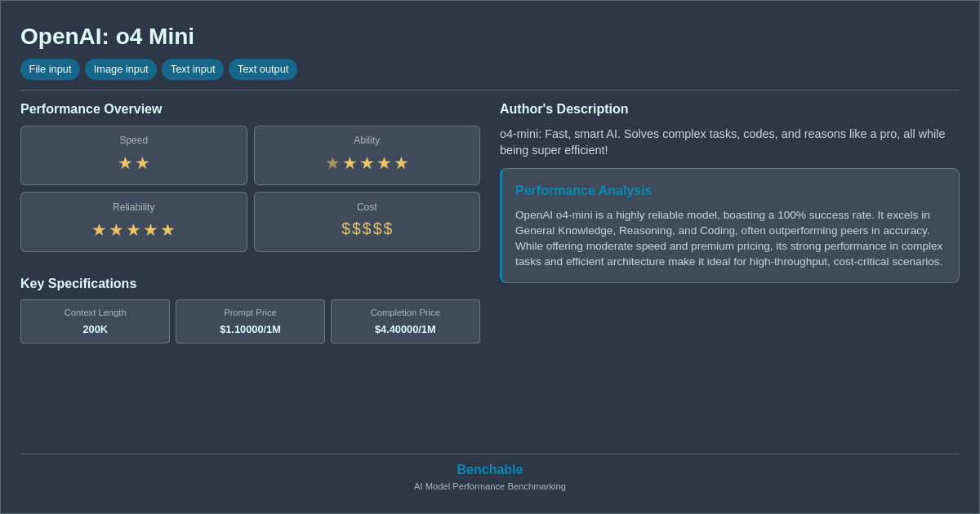Viewport: 980px width, 514px height.
Task: Toggle the Image input capability tag
Action: pyautogui.click(x=121, y=69)
